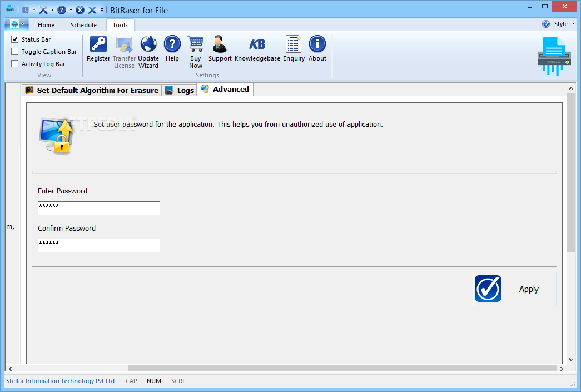Image resolution: width=581 pixels, height=392 pixels.
Task: Click the Apply button label
Action: tap(529, 289)
